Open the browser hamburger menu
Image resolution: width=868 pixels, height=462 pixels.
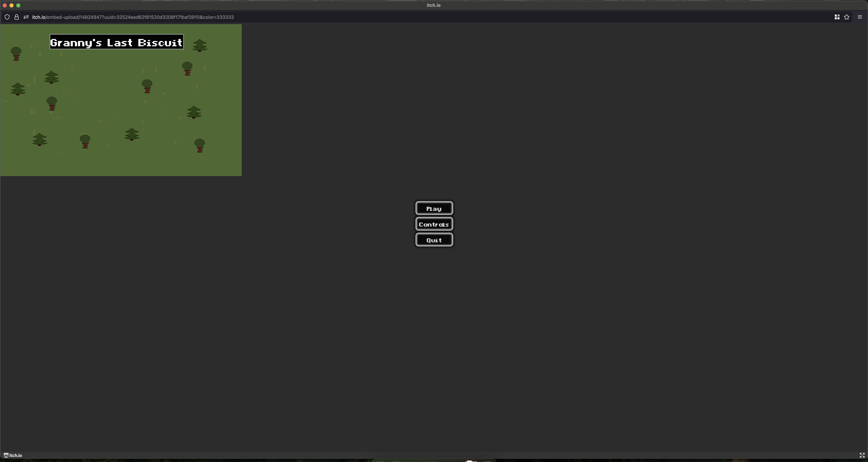[x=860, y=17]
